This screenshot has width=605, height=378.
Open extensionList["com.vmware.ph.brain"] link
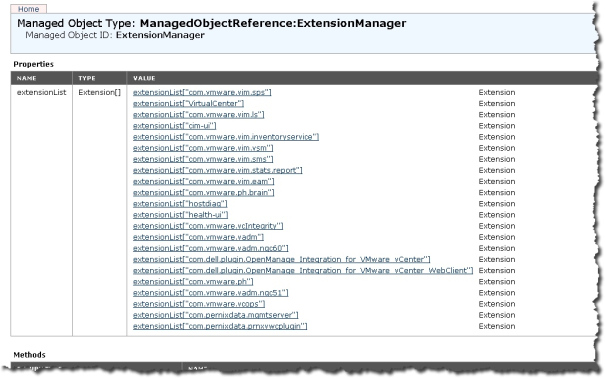pos(203,193)
